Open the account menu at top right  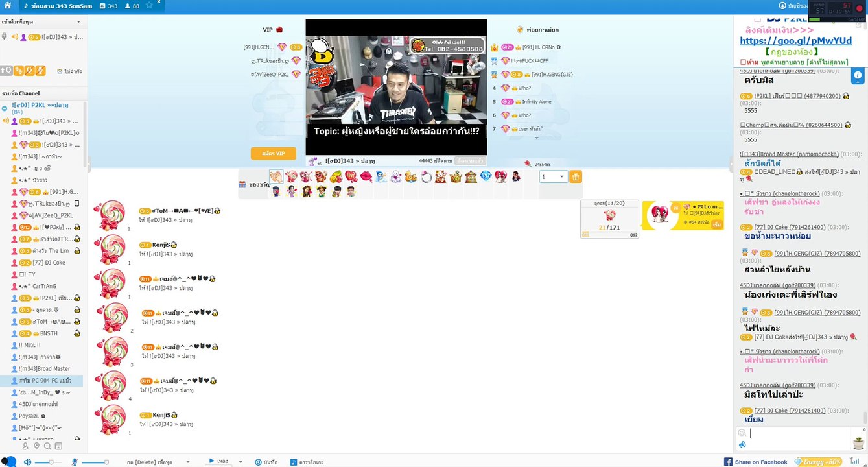pyautogui.click(x=794, y=5)
